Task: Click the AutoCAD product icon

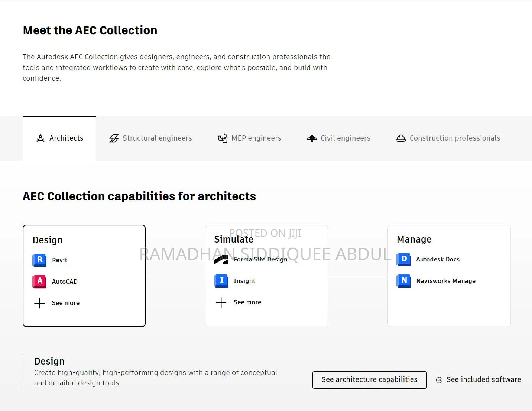Action: click(40, 282)
